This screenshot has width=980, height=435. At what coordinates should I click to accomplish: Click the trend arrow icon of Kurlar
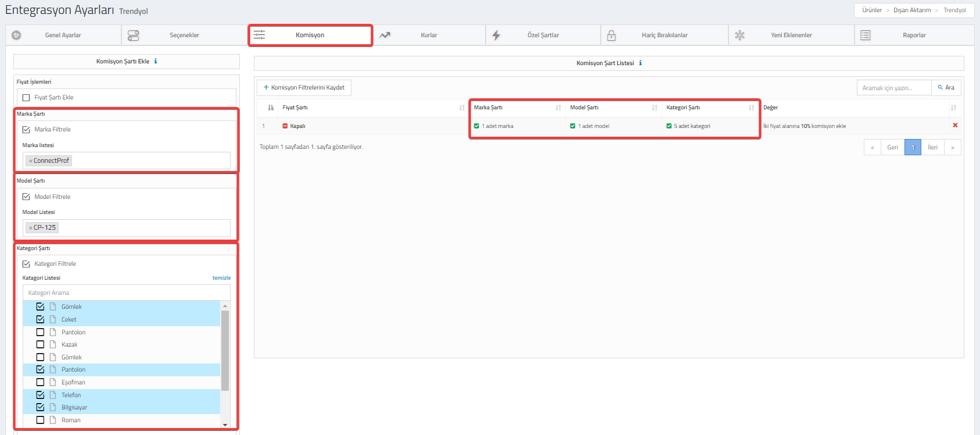tap(385, 35)
